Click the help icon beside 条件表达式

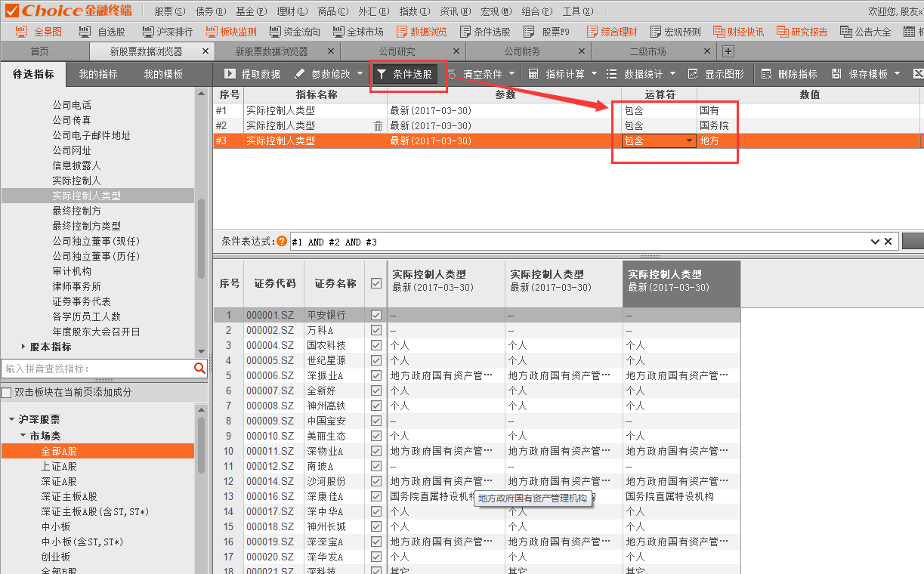pyautogui.click(x=282, y=242)
